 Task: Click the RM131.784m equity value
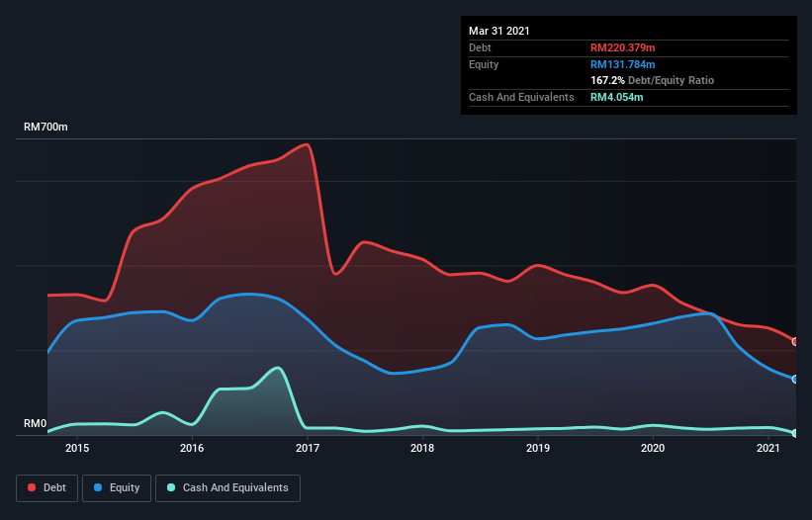[622, 64]
